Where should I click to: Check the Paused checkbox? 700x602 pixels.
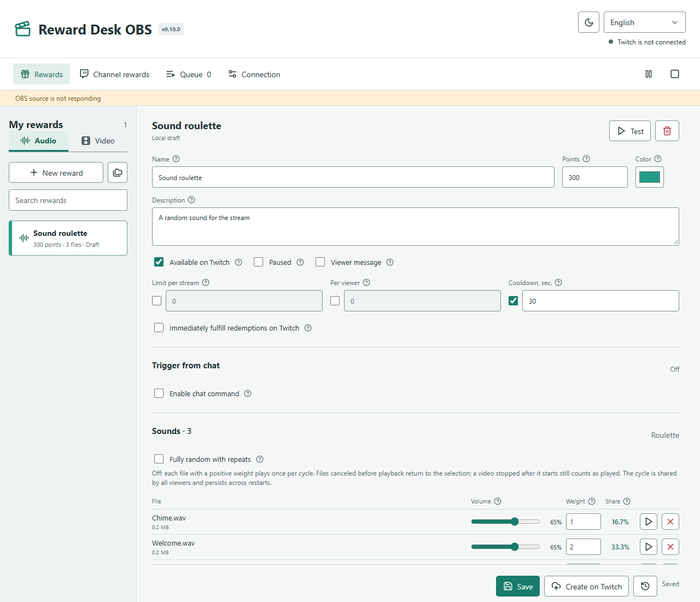[259, 262]
